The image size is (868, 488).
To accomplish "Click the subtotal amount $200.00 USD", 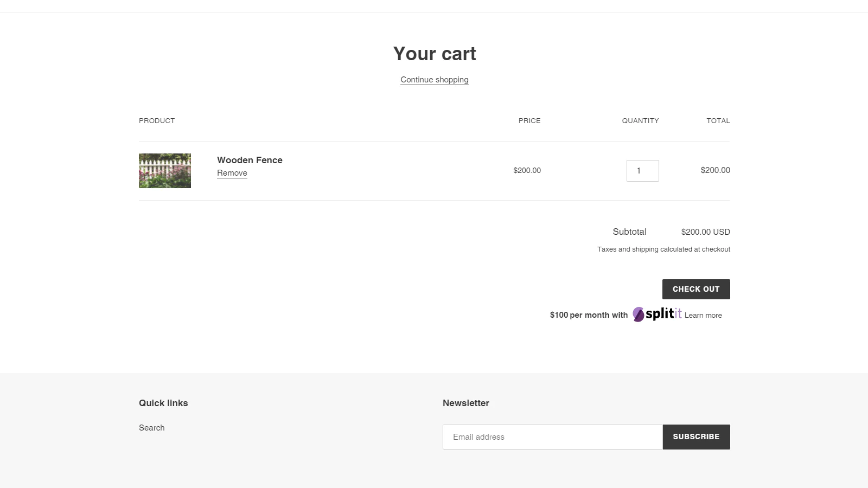I will coord(705,232).
